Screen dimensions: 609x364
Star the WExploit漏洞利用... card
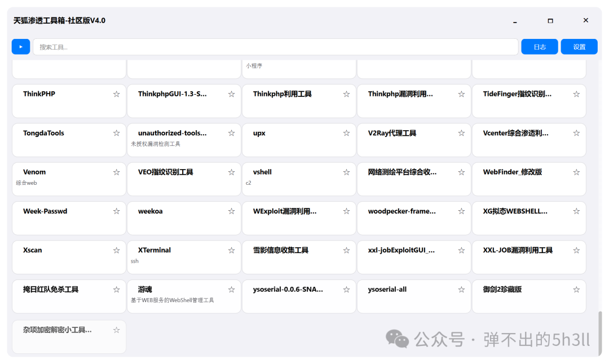[x=346, y=211]
